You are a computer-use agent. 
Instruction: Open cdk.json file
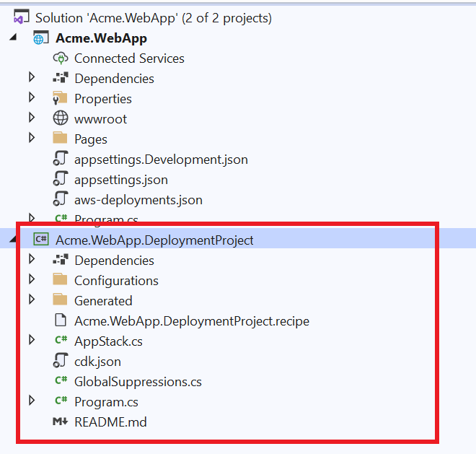(97, 362)
